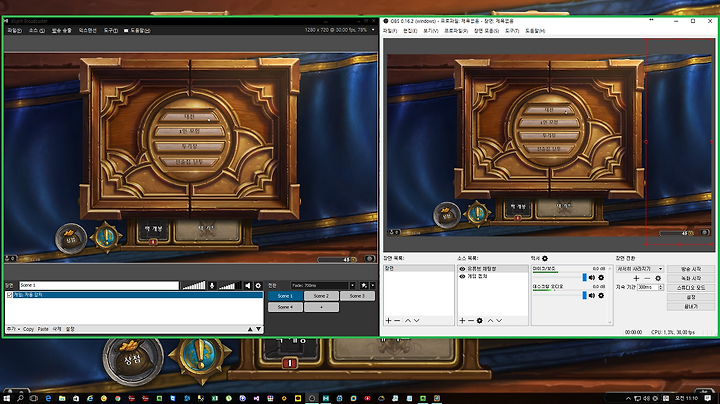Open XSplit audio settings gear
This screenshot has height=404, width=720.
[258, 286]
